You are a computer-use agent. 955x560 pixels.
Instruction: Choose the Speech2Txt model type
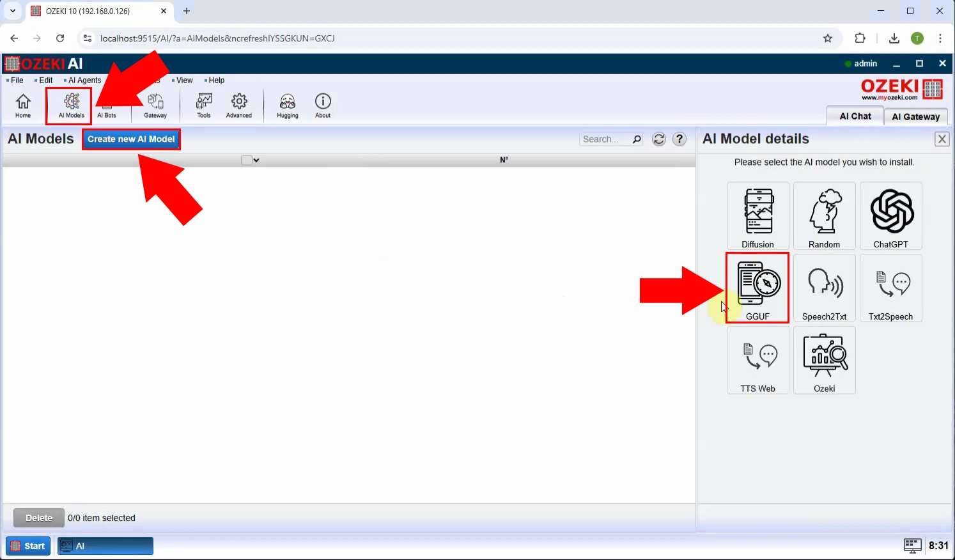[824, 288]
